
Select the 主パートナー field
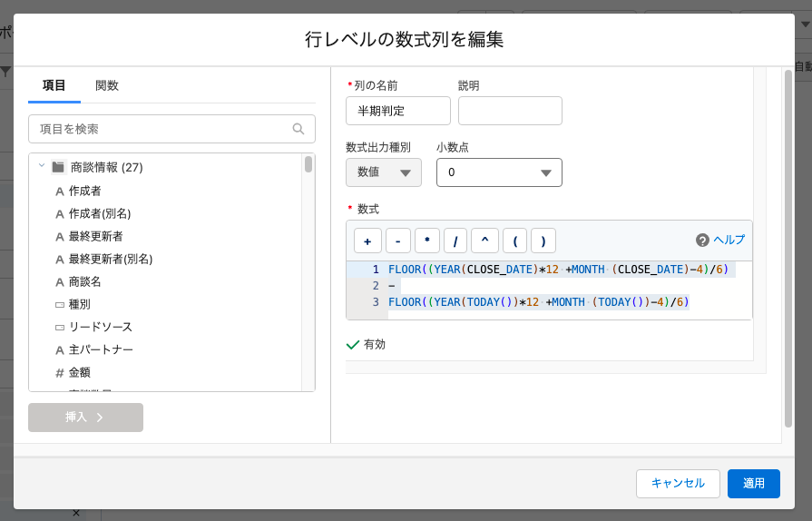101,350
